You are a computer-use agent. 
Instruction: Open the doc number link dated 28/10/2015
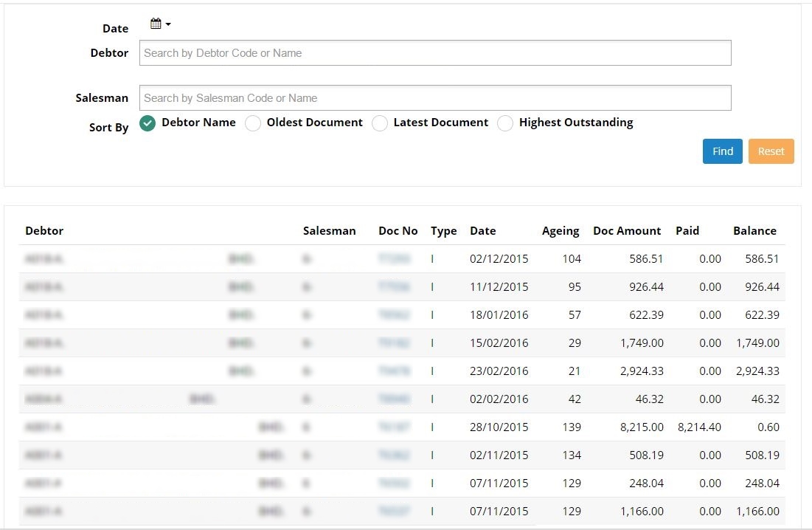pos(394,427)
